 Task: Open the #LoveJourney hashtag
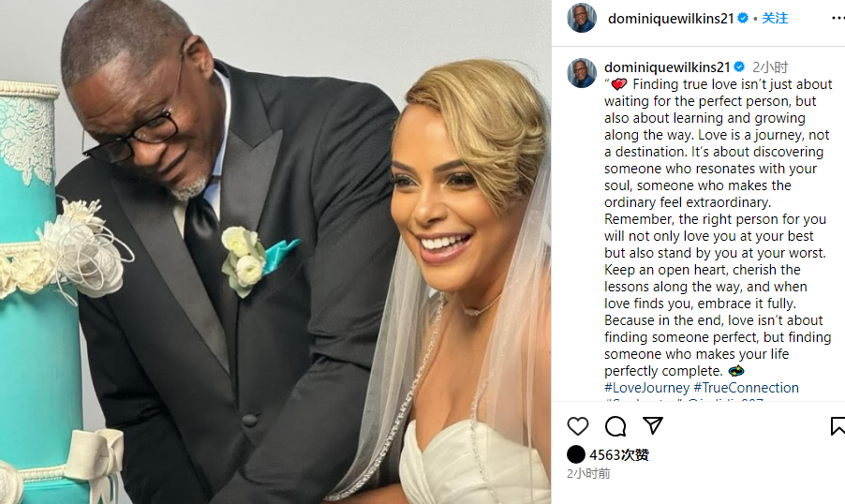[x=646, y=388]
